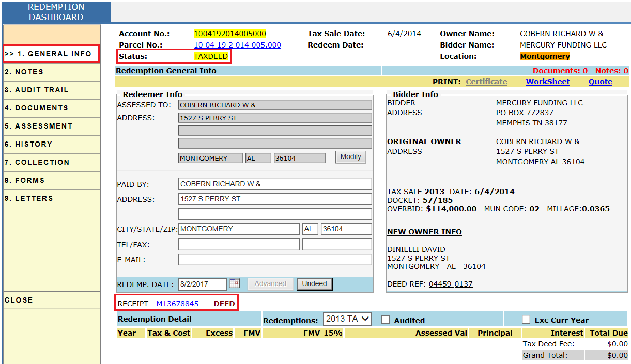631x364 pixels.
Task: Open the parcel number link
Action: 237,45
